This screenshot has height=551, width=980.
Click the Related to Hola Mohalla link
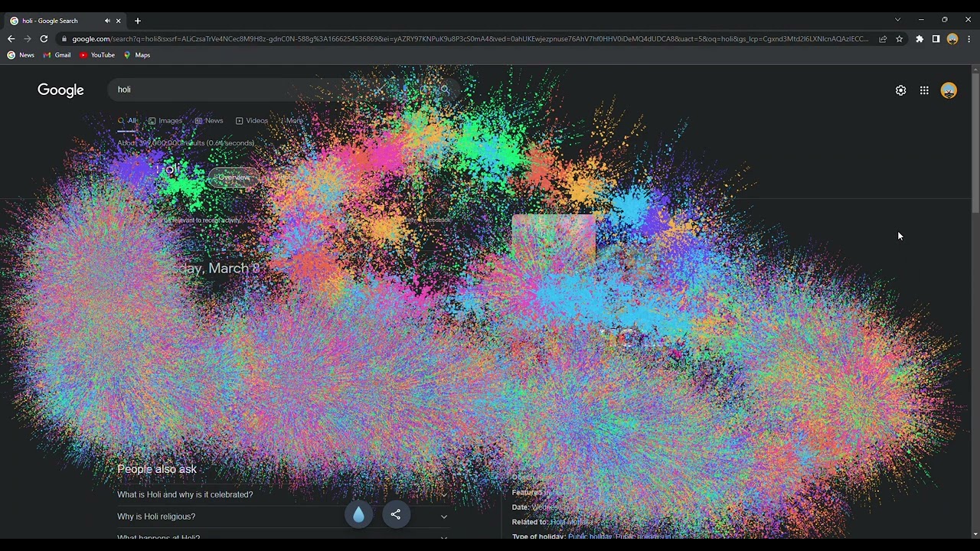tap(571, 522)
